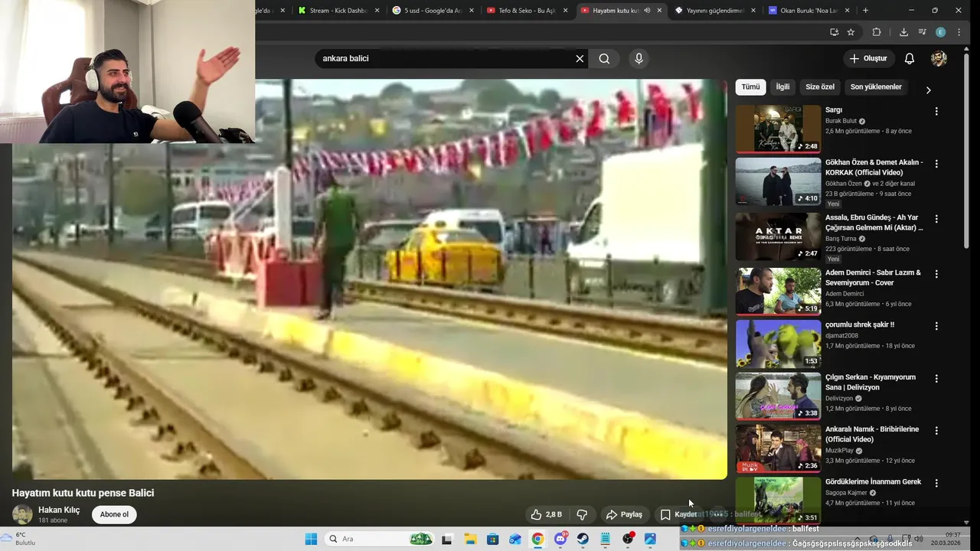The image size is (980, 551).
Task: Open Hakan Kılıç channel avatar
Action: coord(22,514)
